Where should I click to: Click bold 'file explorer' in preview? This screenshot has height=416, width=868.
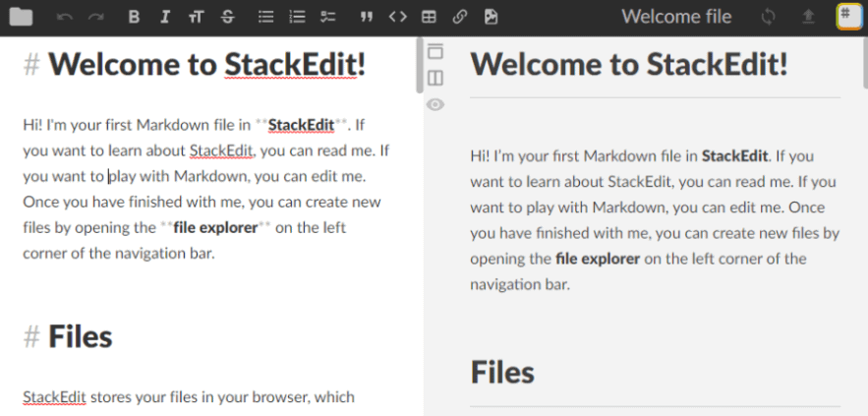[x=598, y=259]
